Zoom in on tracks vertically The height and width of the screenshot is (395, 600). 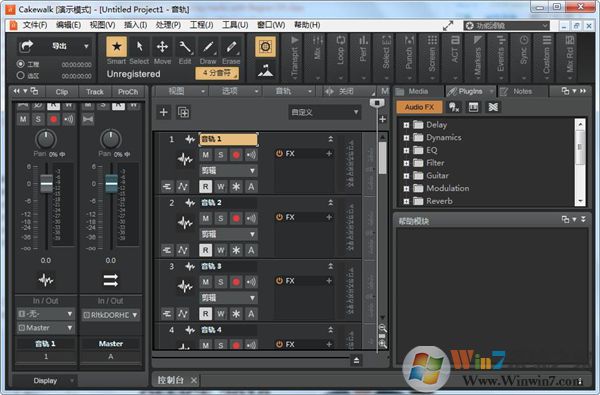(x=382, y=344)
